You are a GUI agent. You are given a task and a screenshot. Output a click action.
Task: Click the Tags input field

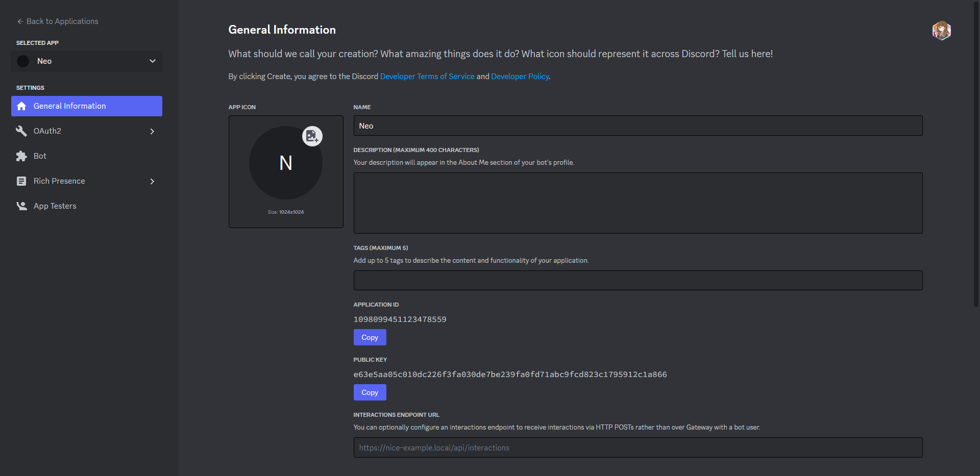click(638, 281)
